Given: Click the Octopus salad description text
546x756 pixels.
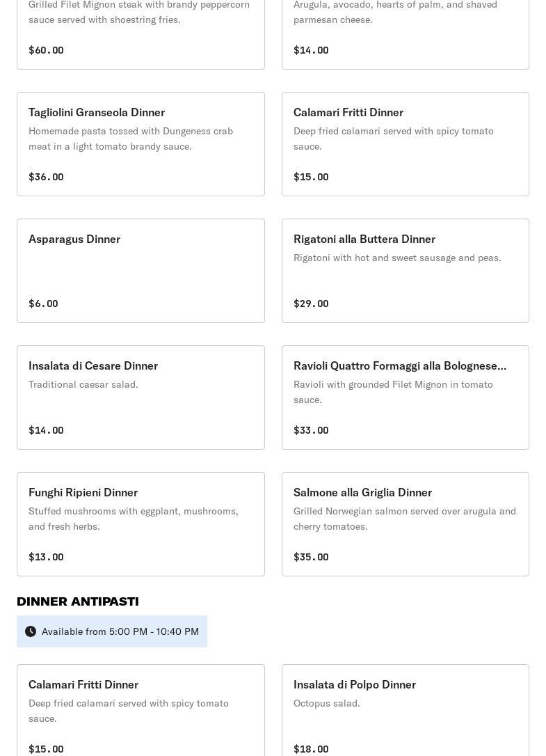Looking at the screenshot, I should point(327,703).
